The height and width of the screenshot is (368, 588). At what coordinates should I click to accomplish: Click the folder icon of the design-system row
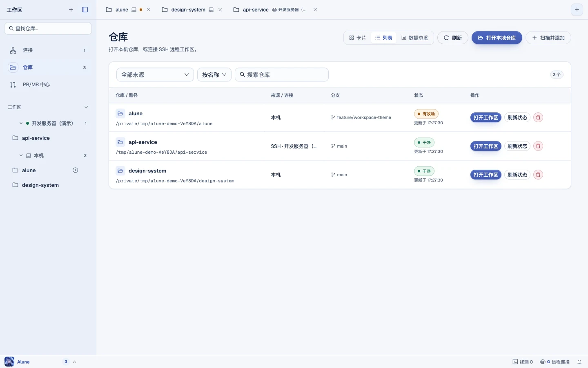(120, 171)
